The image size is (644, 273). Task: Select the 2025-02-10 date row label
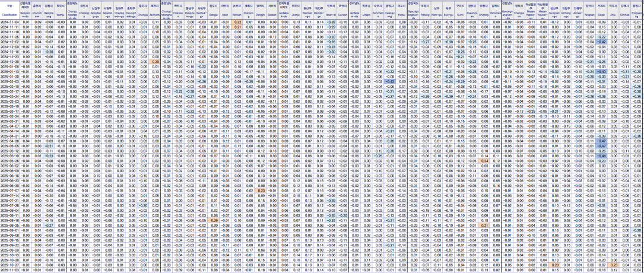pos(10,86)
